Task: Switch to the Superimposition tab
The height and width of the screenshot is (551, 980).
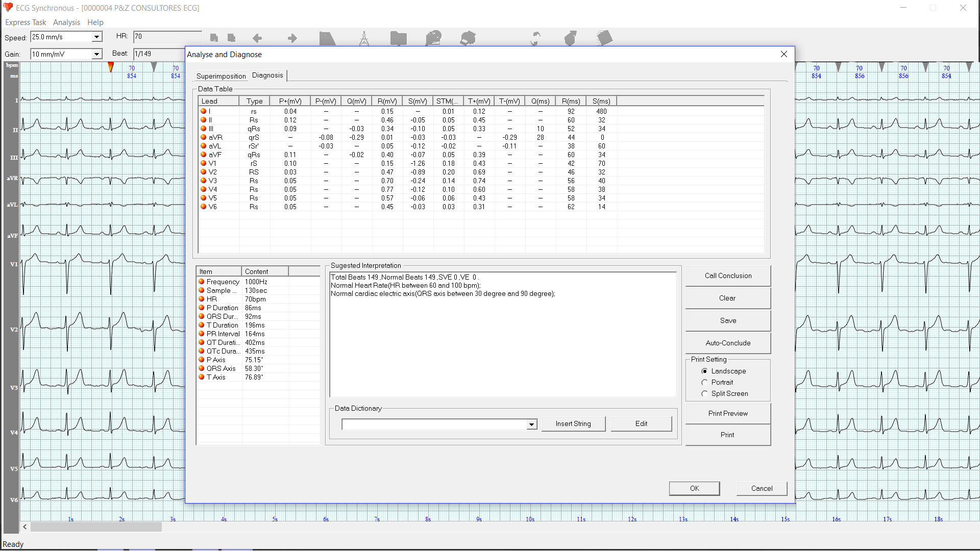Action: click(221, 76)
